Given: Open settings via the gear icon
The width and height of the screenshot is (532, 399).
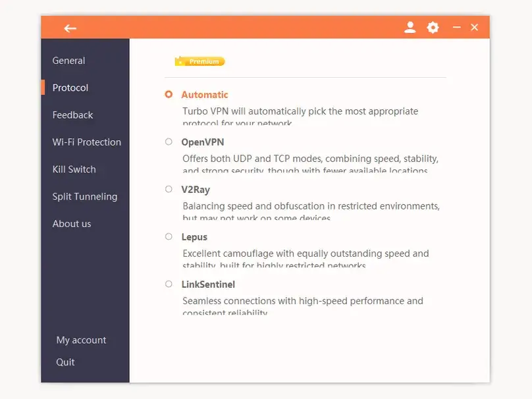Looking at the screenshot, I should 433,27.
